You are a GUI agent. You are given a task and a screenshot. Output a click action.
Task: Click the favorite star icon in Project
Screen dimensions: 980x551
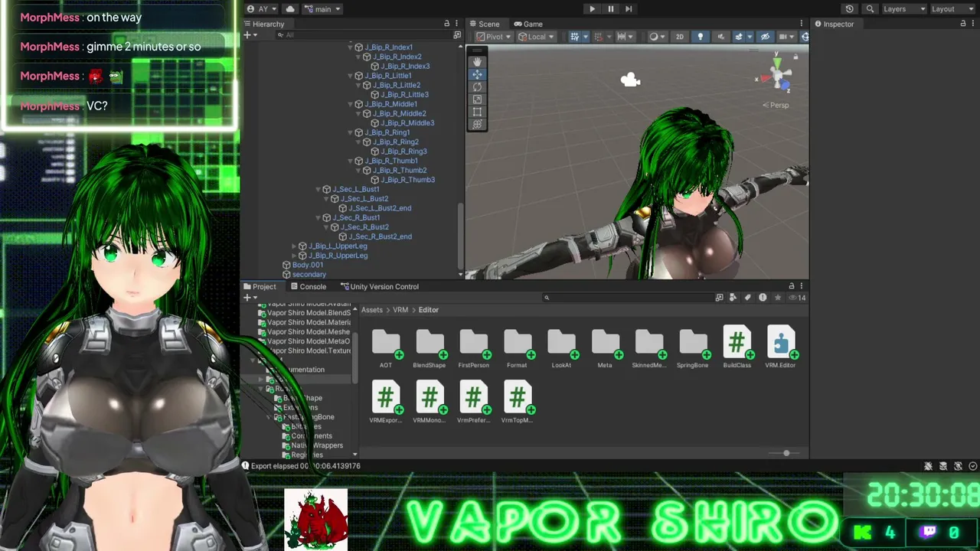coord(778,298)
